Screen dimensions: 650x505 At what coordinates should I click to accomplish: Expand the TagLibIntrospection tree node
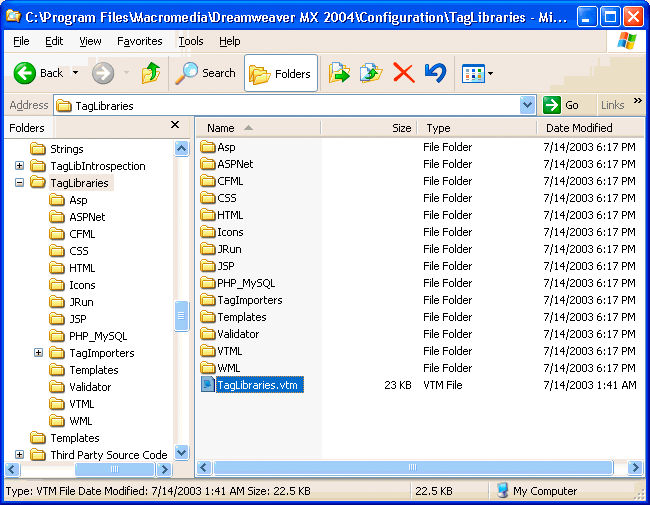click(19, 165)
